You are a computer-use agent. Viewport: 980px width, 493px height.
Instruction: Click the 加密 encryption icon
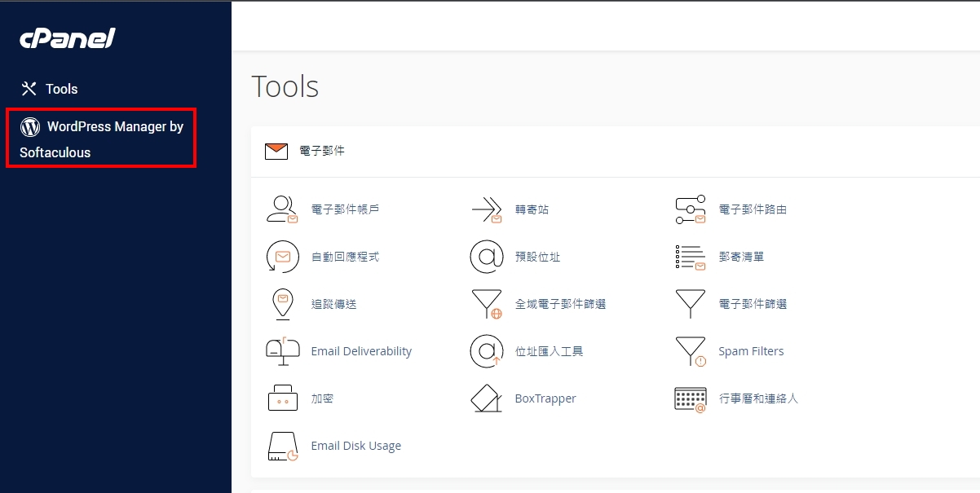click(x=282, y=398)
